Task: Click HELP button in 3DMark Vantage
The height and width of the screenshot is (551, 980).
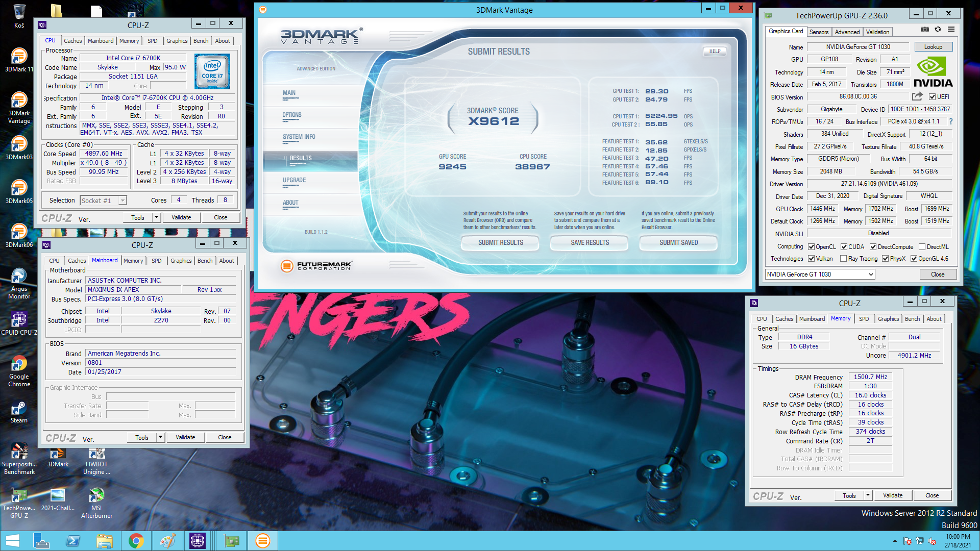Action: click(x=715, y=51)
